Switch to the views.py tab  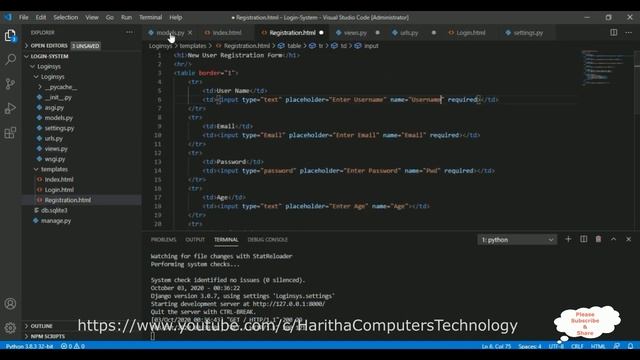(355, 33)
